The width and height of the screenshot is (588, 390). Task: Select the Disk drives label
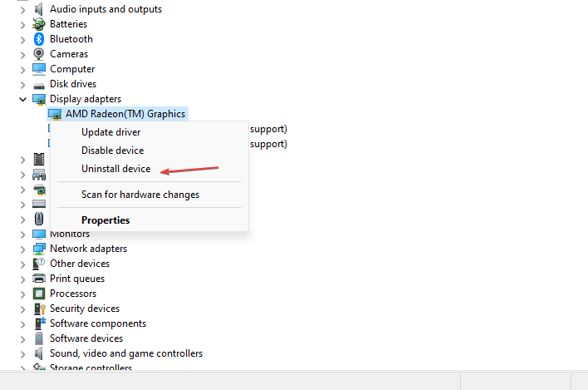(x=73, y=84)
